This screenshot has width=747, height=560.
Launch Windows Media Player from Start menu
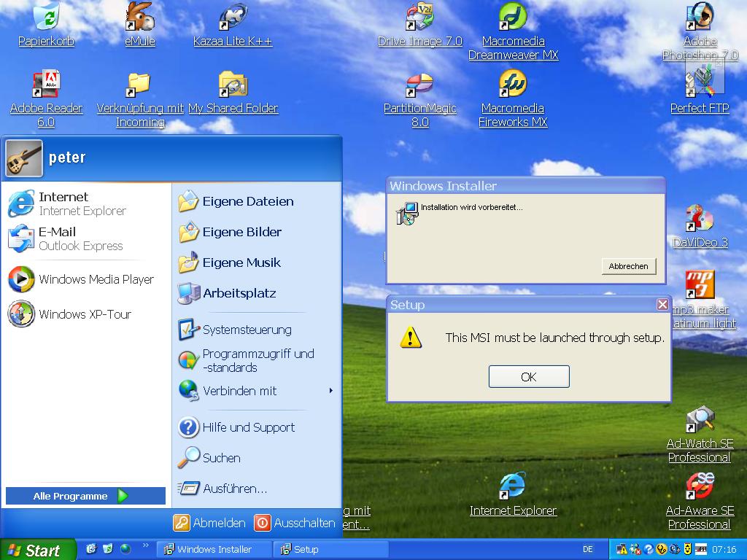pyautogui.click(x=86, y=279)
